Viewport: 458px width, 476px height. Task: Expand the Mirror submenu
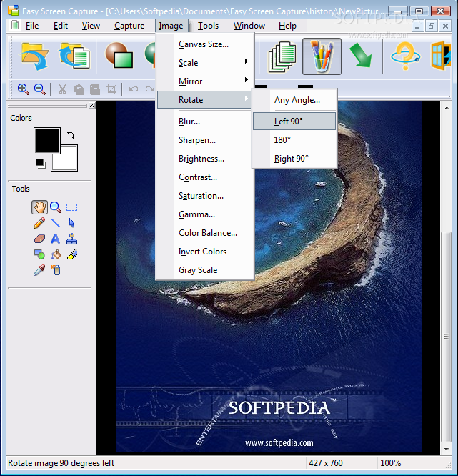205,81
